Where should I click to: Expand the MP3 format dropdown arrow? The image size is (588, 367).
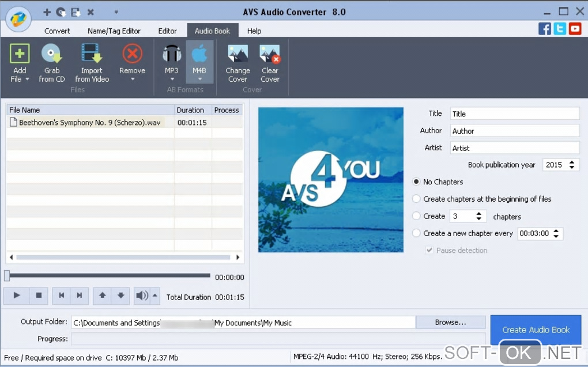172,79
